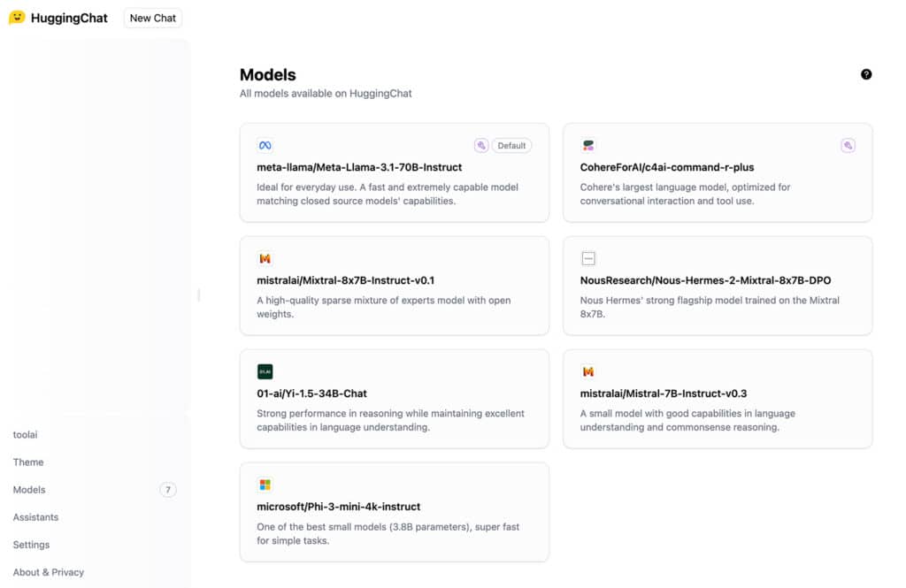Open Settings in the sidebar
Image resolution: width=906 pixels, height=588 pixels.
point(31,545)
